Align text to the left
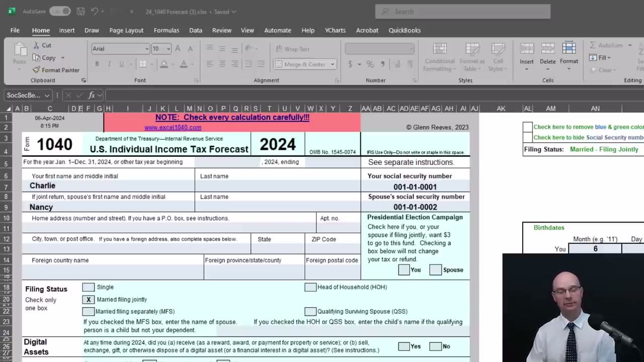The image size is (644, 362). [x=210, y=64]
